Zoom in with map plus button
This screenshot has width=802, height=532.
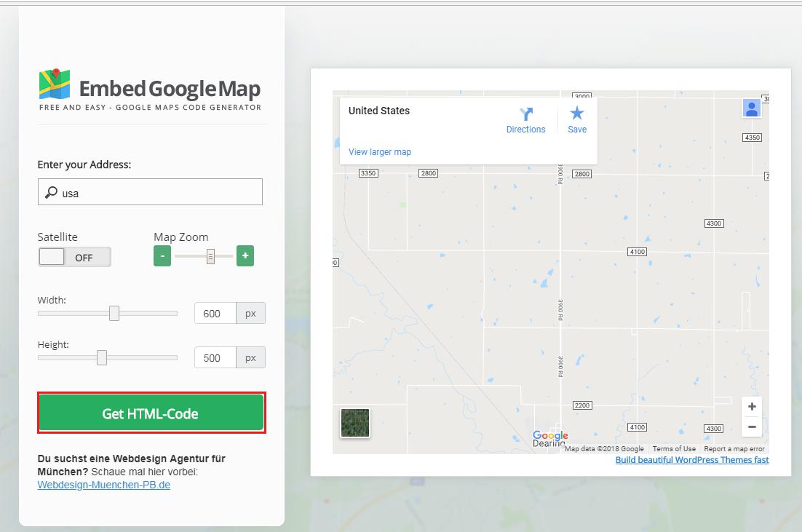pyautogui.click(x=752, y=407)
